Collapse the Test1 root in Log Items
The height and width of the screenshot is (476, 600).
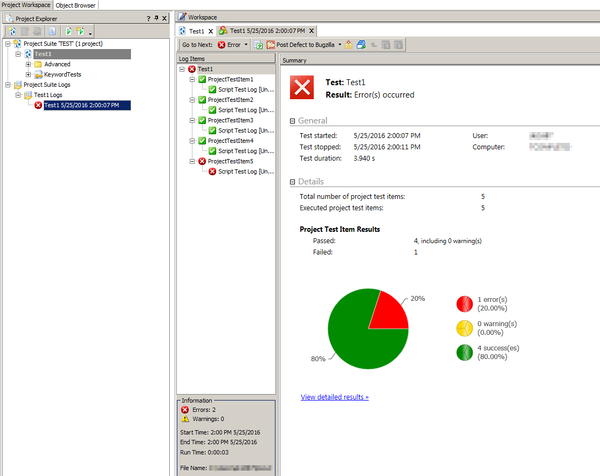click(182, 69)
